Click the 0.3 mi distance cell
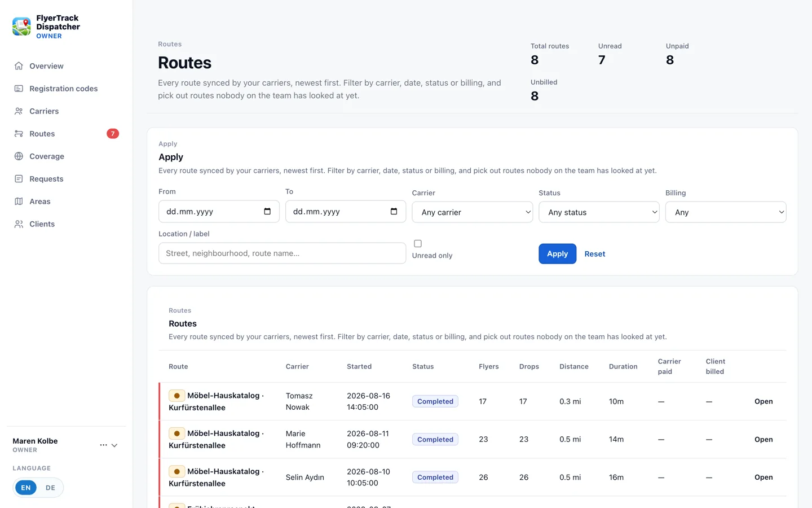The height and width of the screenshot is (508, 812). point(570,401)
